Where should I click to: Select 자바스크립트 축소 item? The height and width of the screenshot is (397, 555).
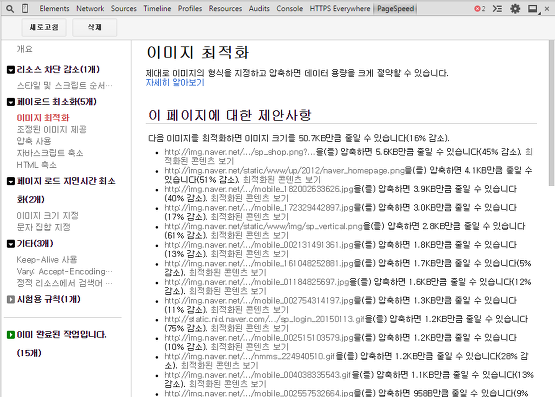[x=50, y=153]
